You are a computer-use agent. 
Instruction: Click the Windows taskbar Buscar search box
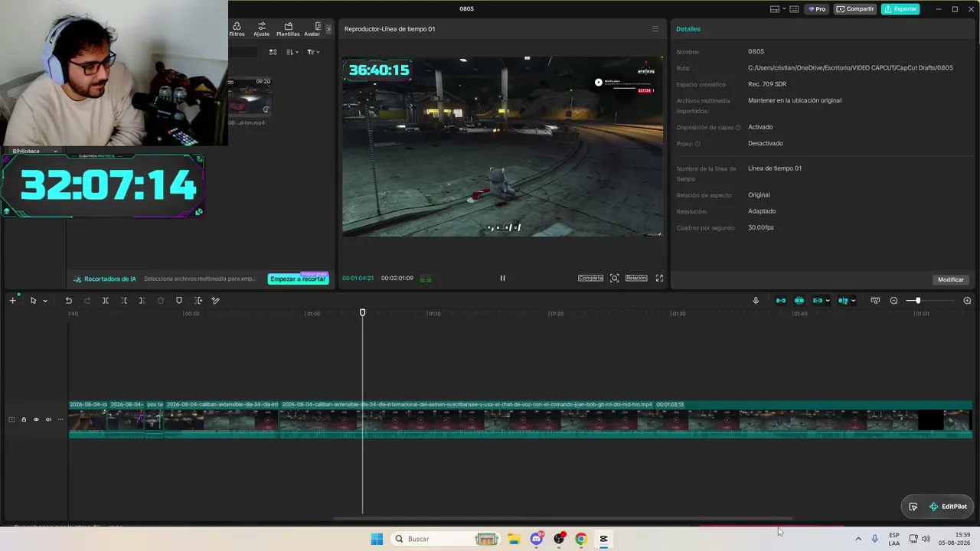click(447, 539)
